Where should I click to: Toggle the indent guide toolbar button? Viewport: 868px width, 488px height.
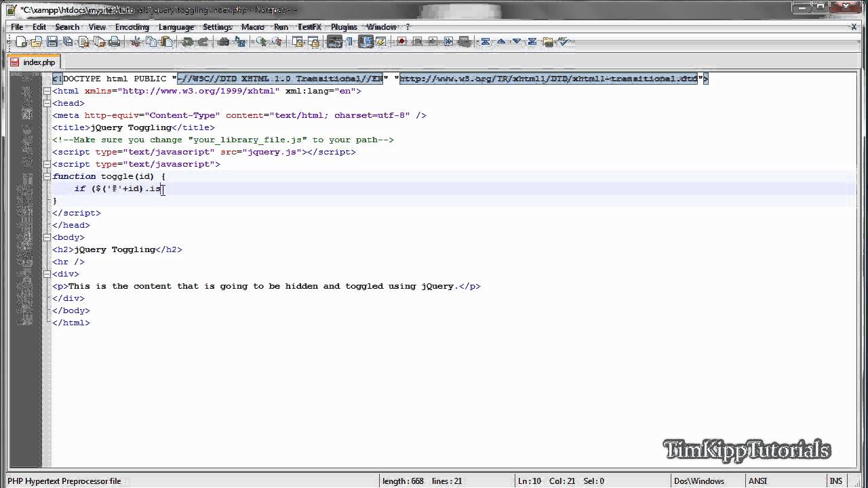(366, 42)
